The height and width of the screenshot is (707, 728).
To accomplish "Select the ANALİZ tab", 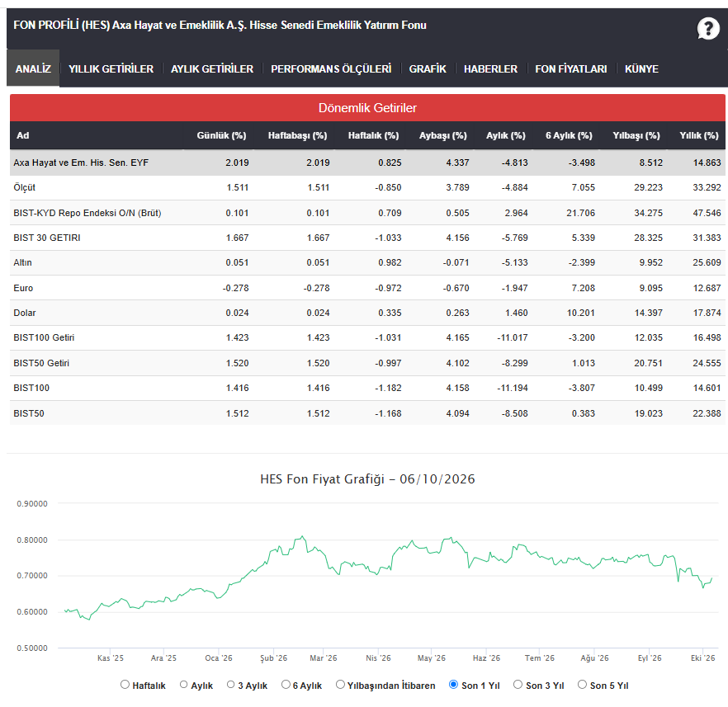I will [33, 68].
